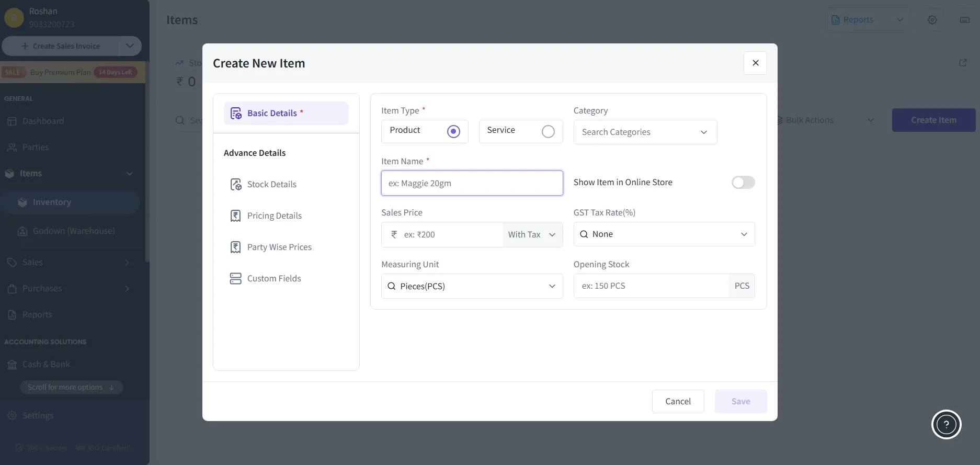Image resolution: width=980 pixels, height=465 pixels.
Task: Open the help question mark icon
Action: click(x=947, y=424)
